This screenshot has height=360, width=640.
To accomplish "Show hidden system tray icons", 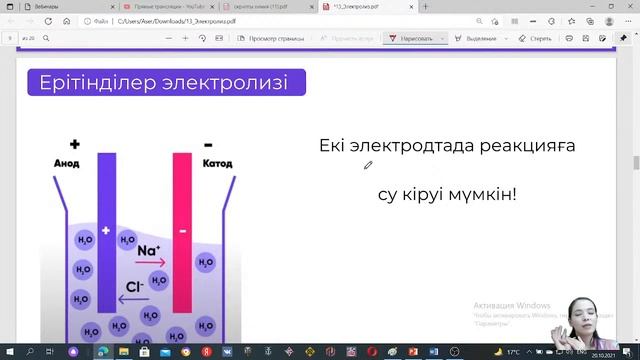I will click(x=529, y=351).
